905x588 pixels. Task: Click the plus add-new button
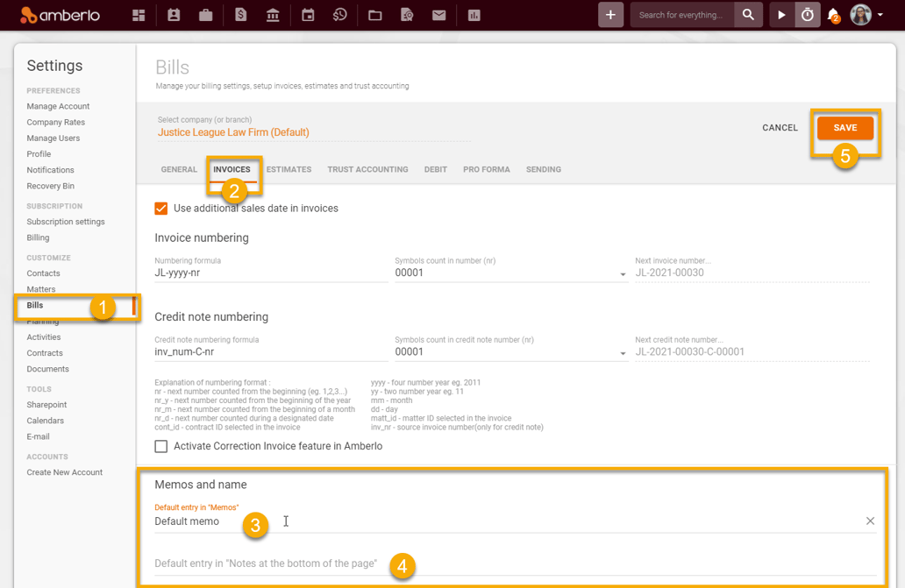pyautogui.click(x=610, y=15)
